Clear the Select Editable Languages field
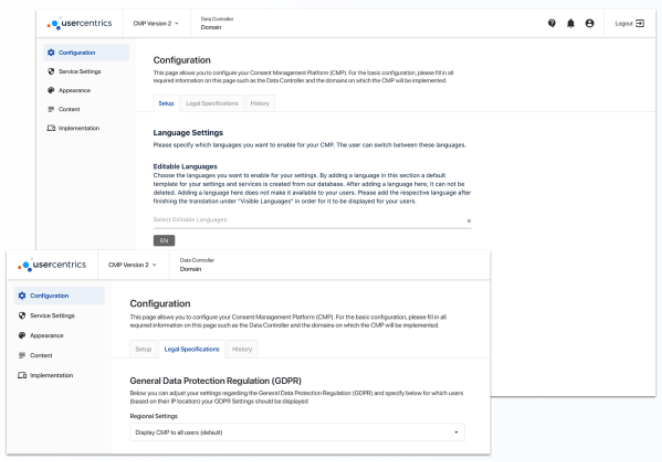 coord(469,221)
